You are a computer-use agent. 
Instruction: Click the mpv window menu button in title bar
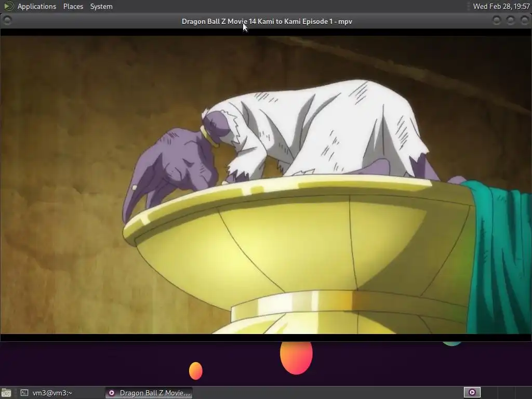(x=7, y=21)
